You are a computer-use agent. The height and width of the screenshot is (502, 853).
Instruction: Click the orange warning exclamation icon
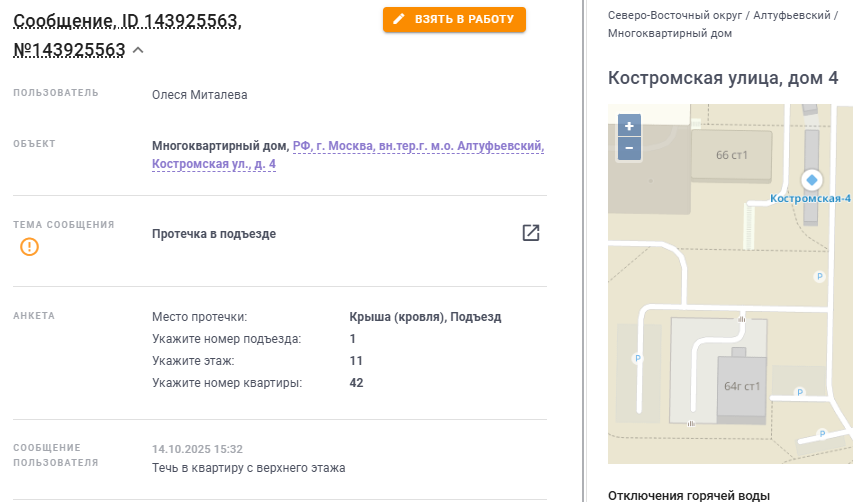click(x=30, y=246)
